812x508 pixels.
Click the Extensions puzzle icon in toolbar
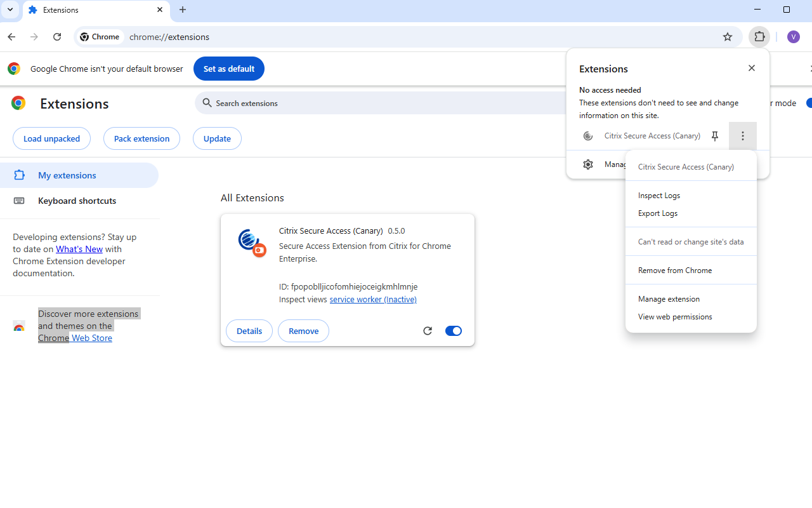coord(759,37)
